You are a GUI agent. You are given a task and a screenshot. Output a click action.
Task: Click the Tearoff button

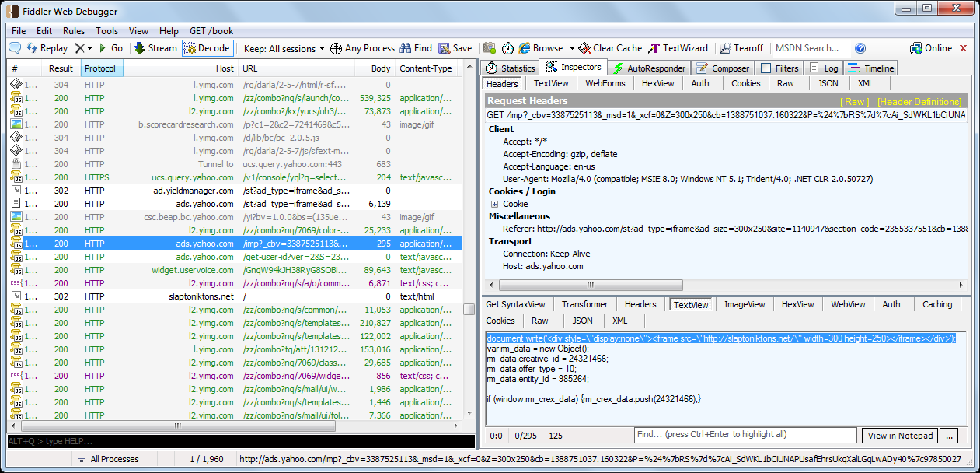(741, 48)
